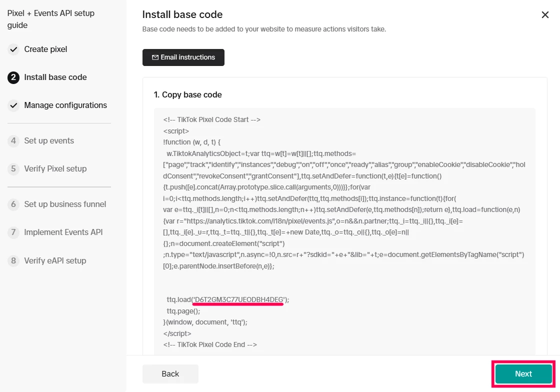Click the teal Next button
This screenshot has width=560, height=392.
523,374
